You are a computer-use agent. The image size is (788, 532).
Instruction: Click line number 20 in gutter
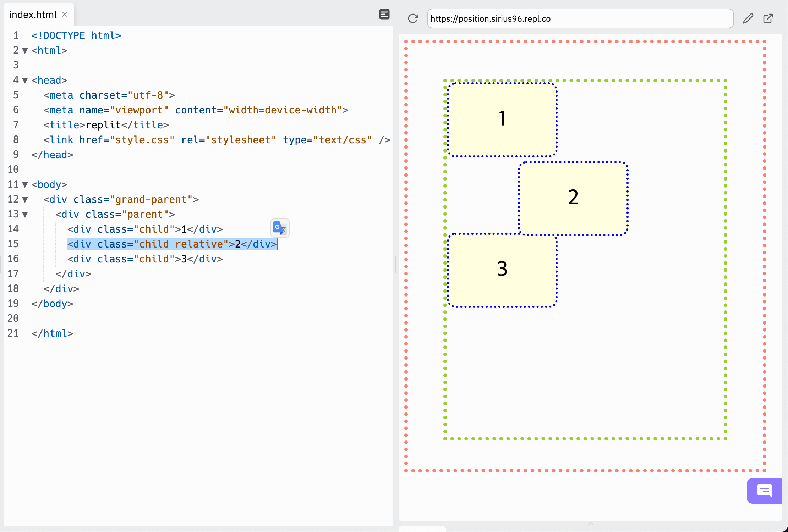[x=13, y=318]
